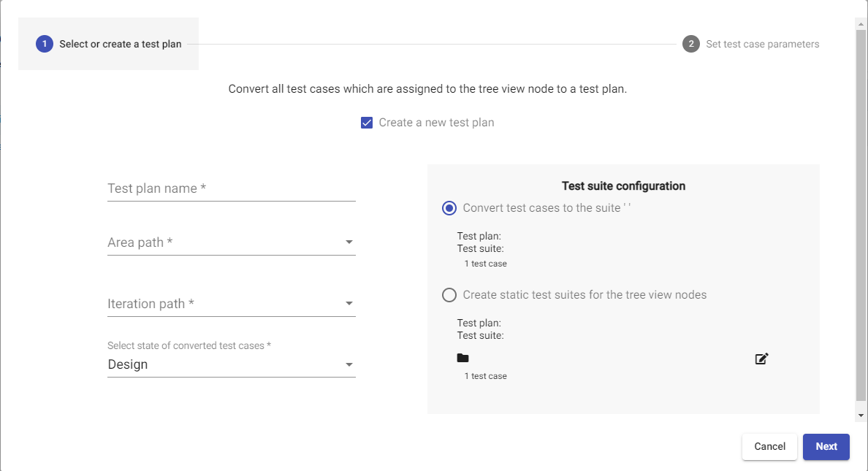
Task: Click the scrollbar up arrow
Action: [861, 24]
